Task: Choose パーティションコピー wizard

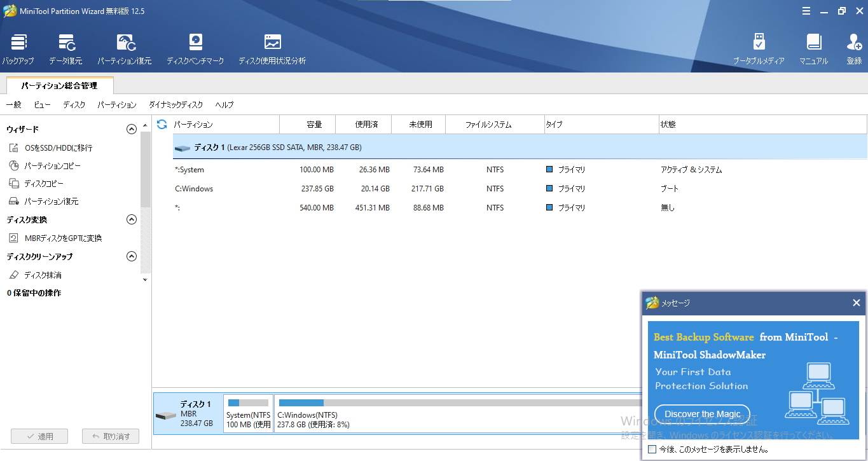Action: pos(45,165)
